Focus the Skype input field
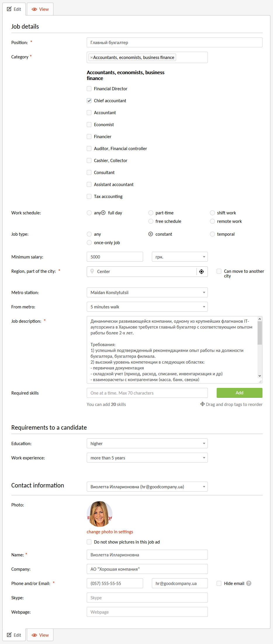This screenshot has height=644, width=273. pos(147,598)
